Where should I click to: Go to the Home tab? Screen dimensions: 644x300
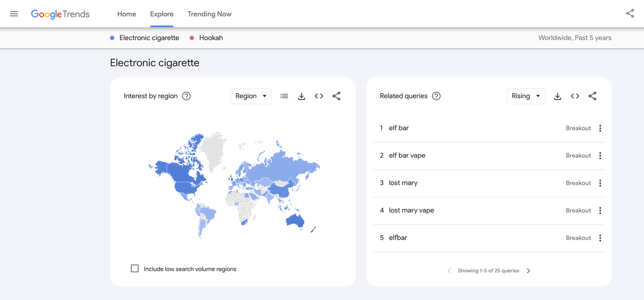pos(126,14)
